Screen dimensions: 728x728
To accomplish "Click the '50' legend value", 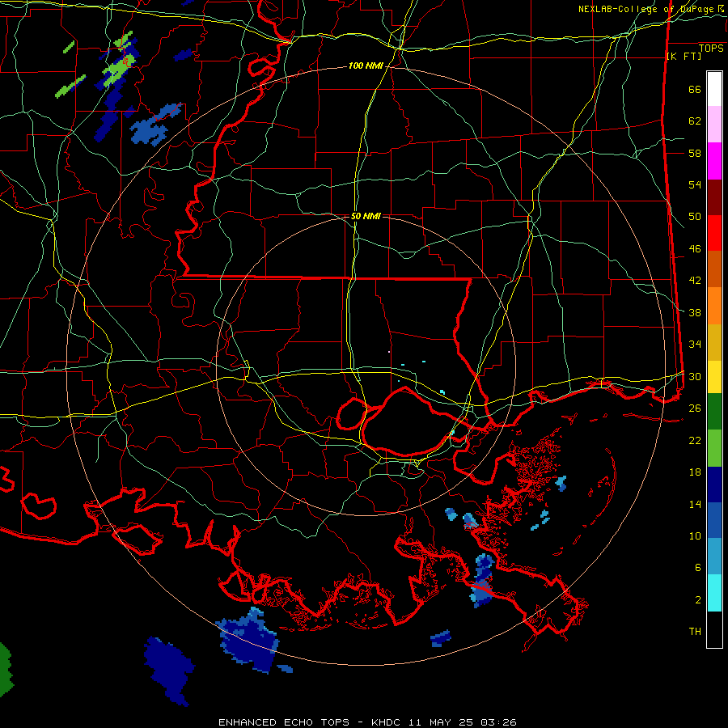I will pos(695,217).
